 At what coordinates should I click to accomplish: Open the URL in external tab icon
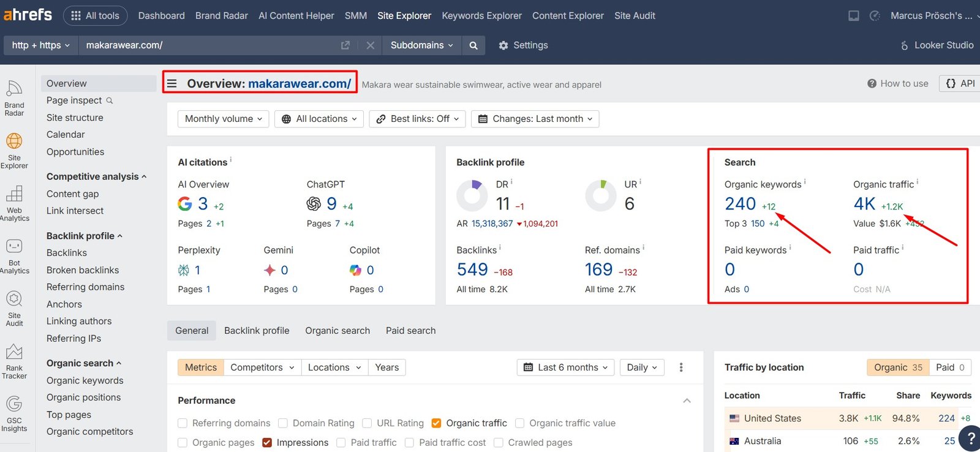345,45
